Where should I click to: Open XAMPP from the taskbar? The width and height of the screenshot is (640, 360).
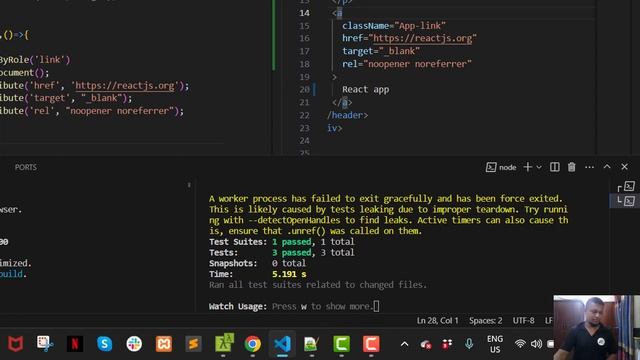pos(164,344)
